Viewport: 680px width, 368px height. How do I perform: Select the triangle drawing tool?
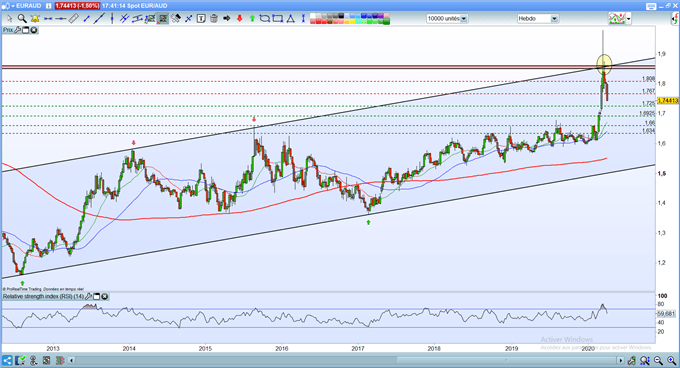[291, 19]
